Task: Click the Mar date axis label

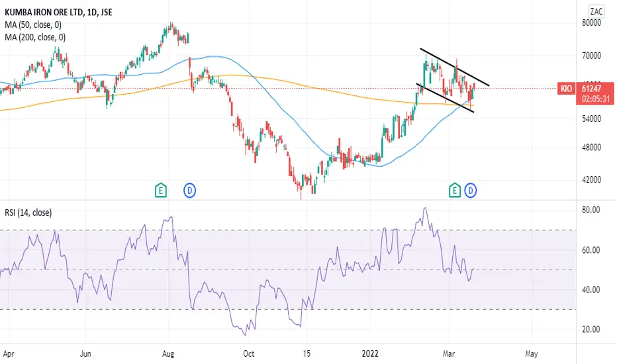Action: tap(449, 354)
